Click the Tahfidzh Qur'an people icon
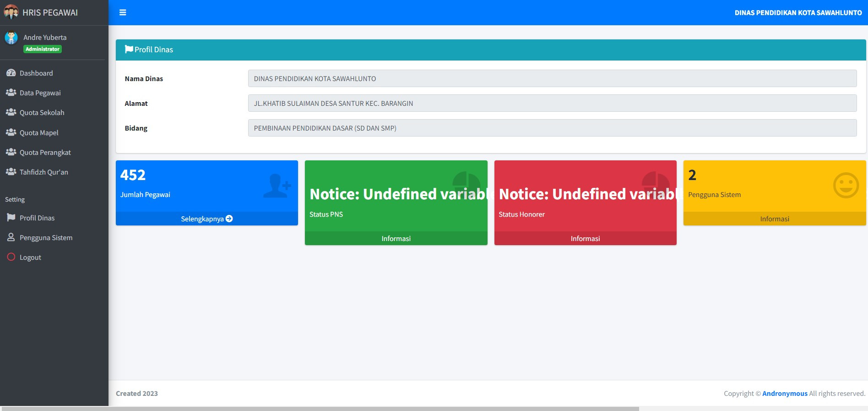 pyautogui.click(x=11, y=172)
